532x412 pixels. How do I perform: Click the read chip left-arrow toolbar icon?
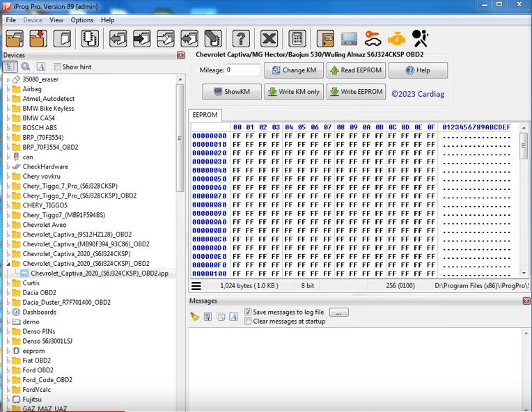click(x=118, y=39)
